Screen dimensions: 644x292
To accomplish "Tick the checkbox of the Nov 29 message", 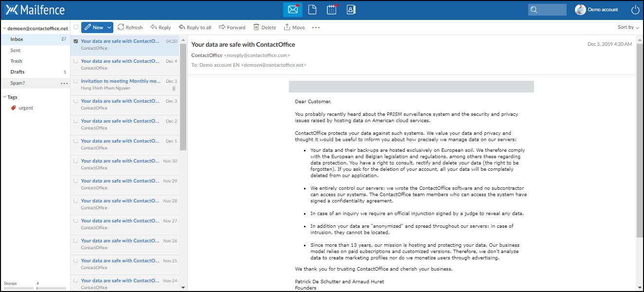I will (75, 181).
